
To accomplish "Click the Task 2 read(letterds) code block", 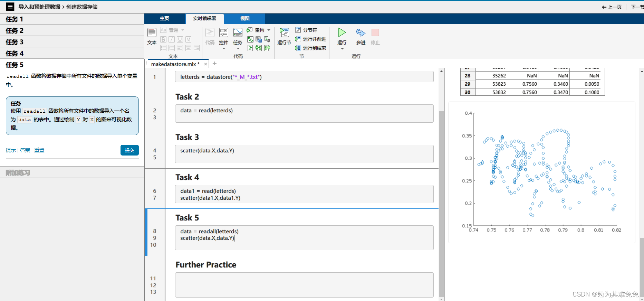I will 304,113.
